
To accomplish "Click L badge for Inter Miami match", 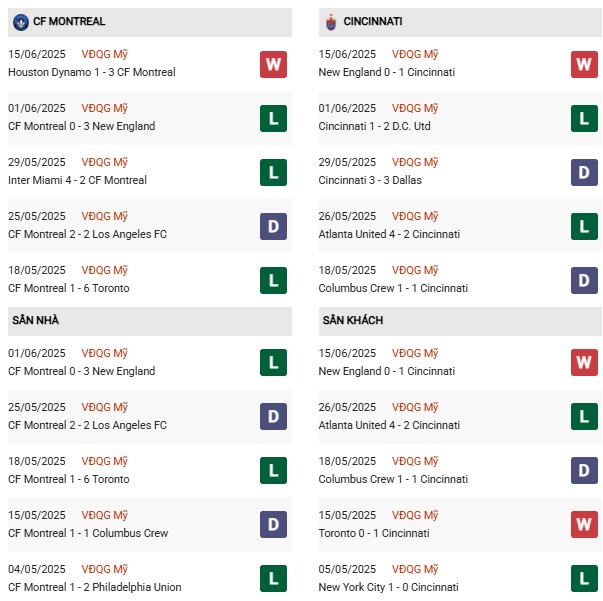I will tap(273, 172).
